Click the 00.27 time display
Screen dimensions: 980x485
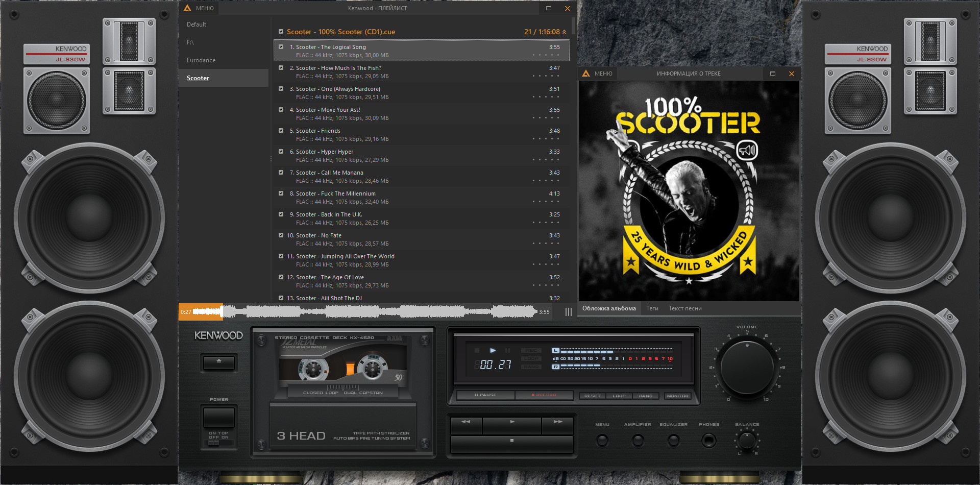495,365
